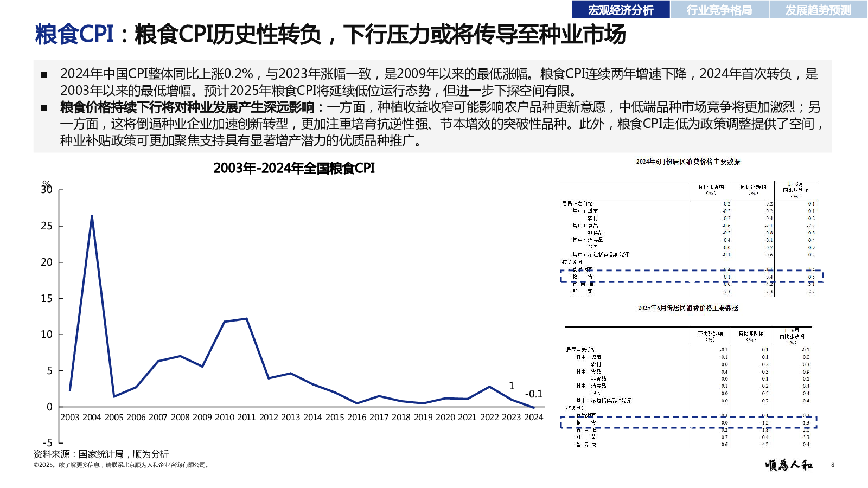This screenshot has height=488, width=868.
Task: Select x-axis year 2004
Action: tap(92, 418)
